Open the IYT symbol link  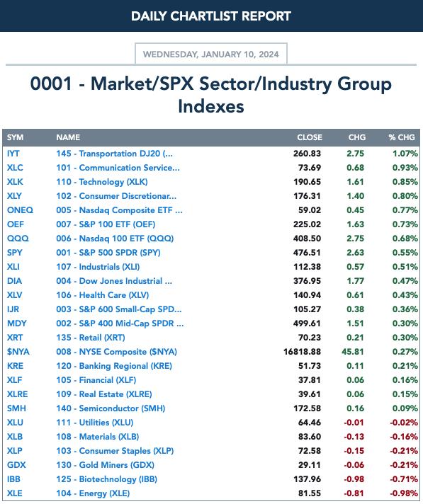(x=13, y=154)
